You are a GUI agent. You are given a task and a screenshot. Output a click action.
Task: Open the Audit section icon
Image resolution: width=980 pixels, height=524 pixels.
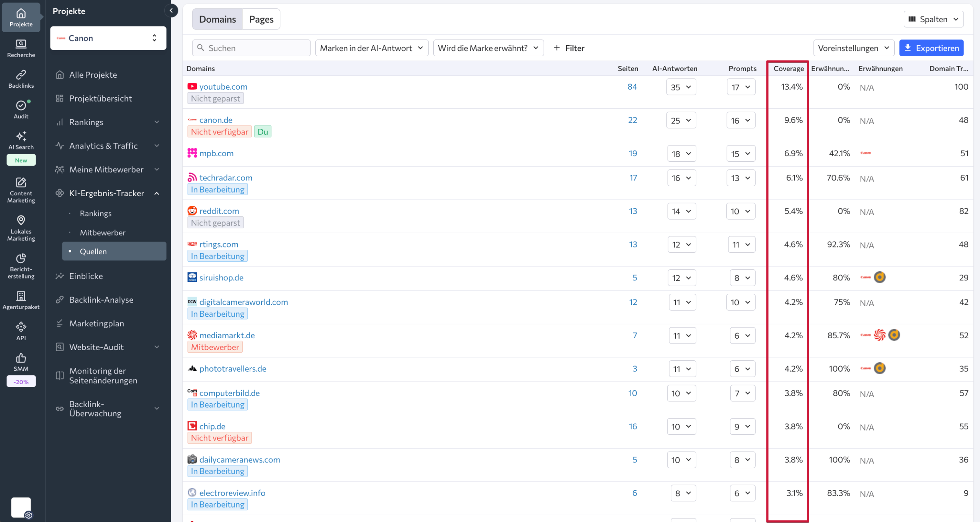click(21, 110)
